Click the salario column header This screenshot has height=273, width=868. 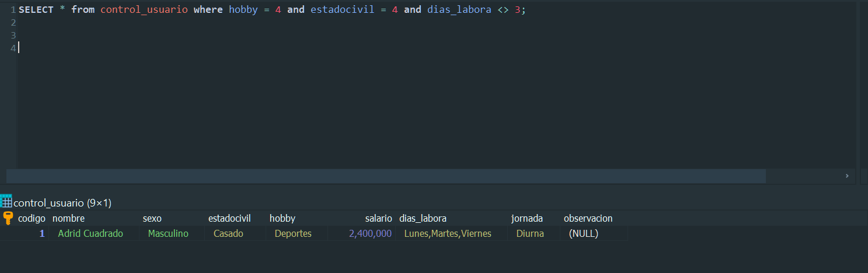(379, 218)
